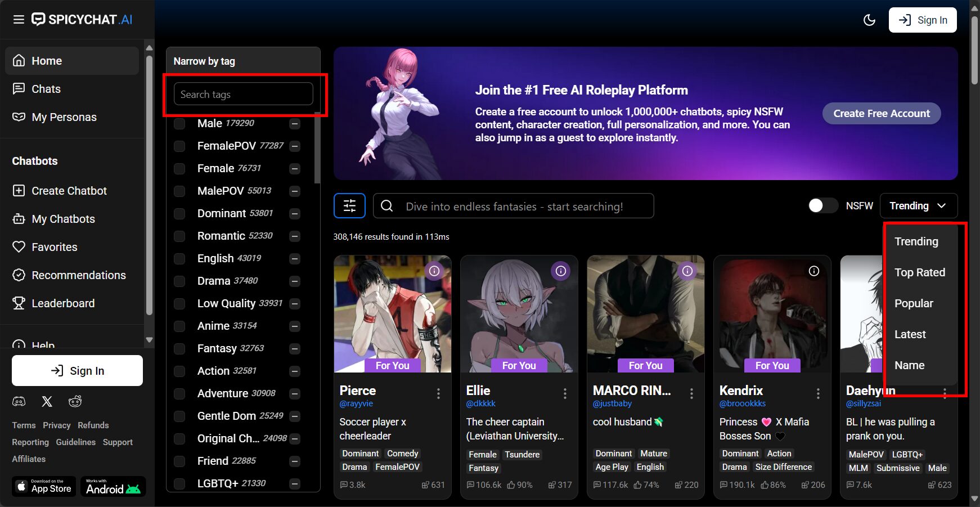This screenshot has height=507, width=980.
Task: Exclude the Male tag with minus icon
Action: click(295, 124)
